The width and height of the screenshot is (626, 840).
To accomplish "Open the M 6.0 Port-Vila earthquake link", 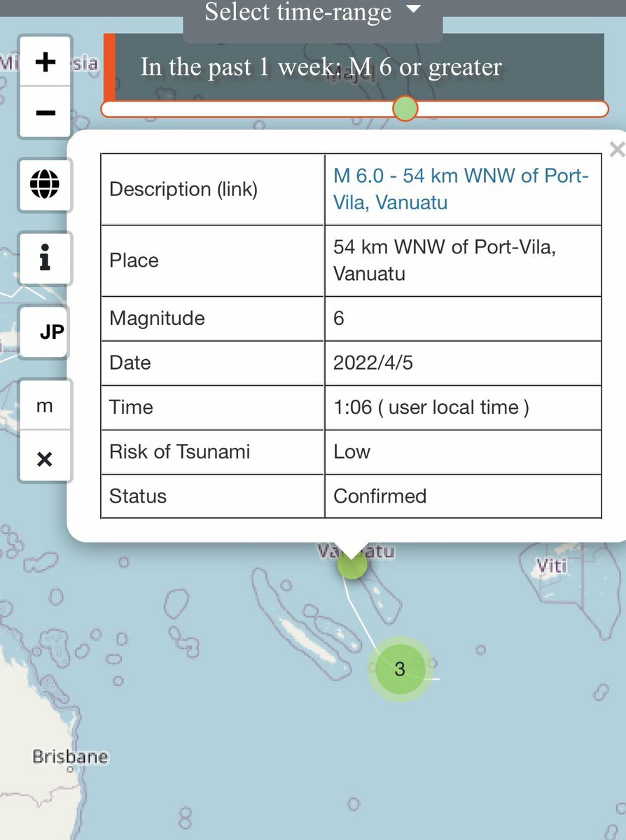I will 461,189.
